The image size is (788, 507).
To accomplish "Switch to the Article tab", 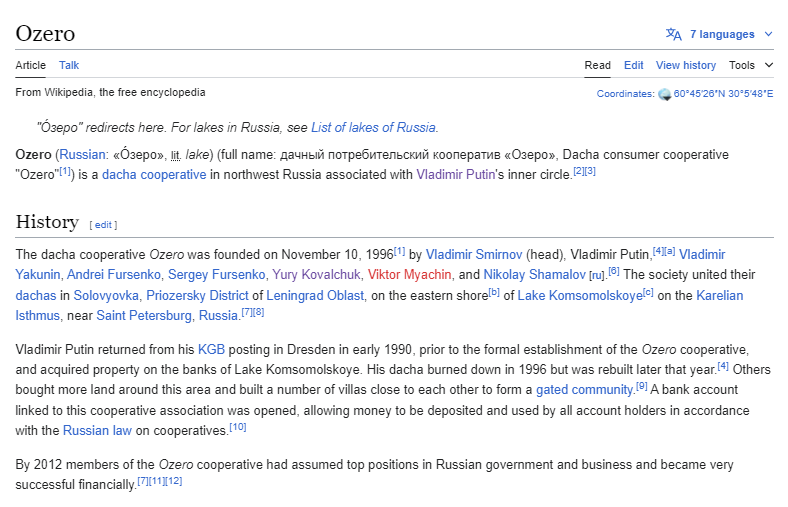I will [30, 65].
